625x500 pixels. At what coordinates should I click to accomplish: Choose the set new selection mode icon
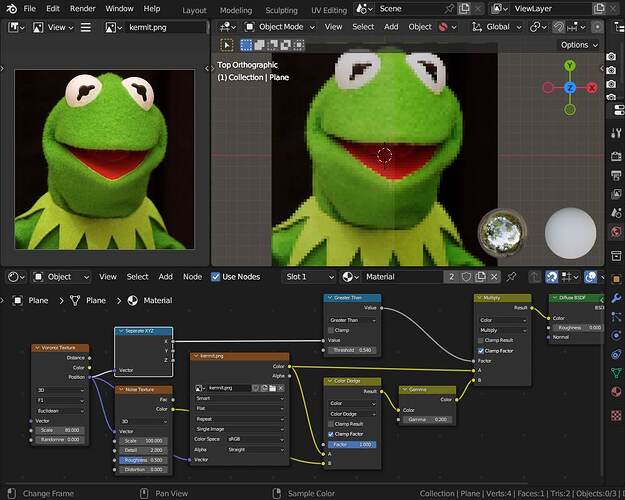click(246, 45)
